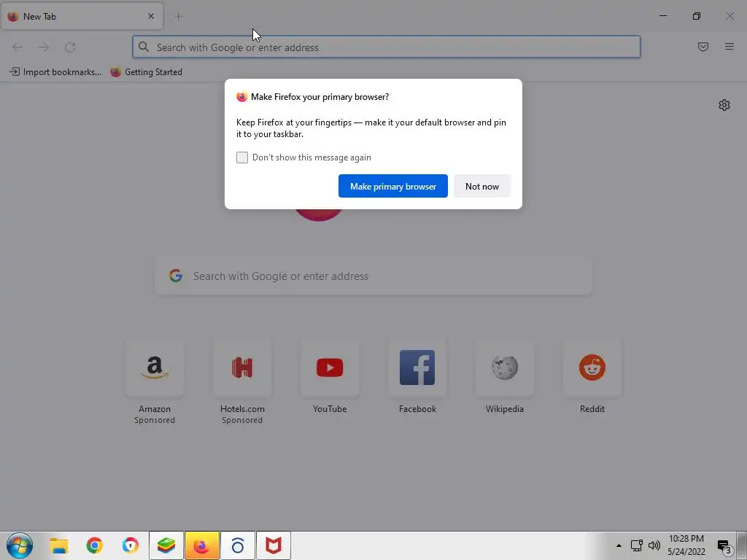The width and height of the screenshot is (747, 560).
Task: Close the New Tab tab
Action: 150,16
